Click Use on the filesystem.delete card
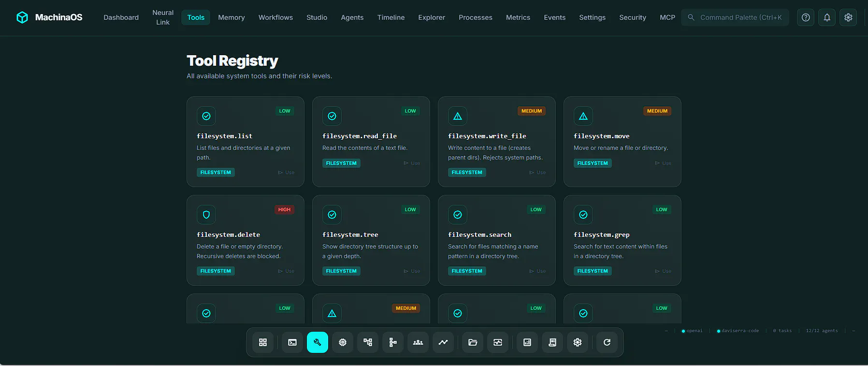Viewport: 868px width, 366px height. tap(286, 271)
